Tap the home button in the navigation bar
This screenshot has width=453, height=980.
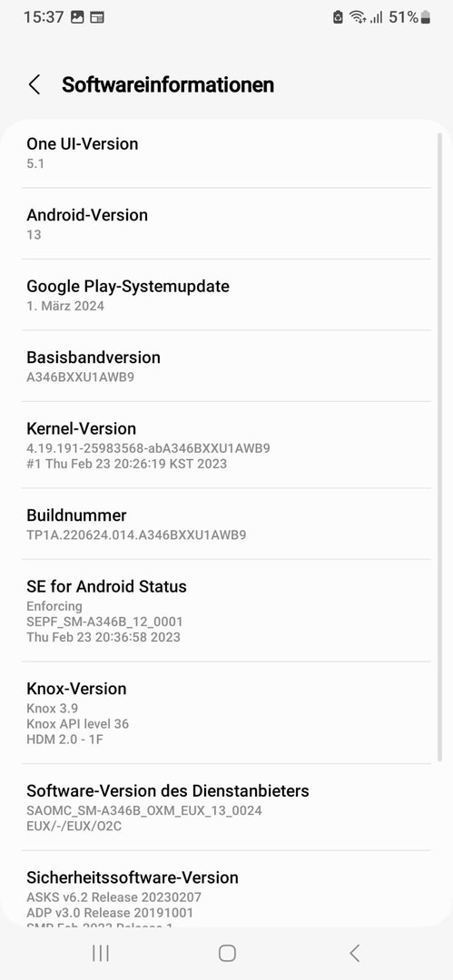tap(227, 953)
